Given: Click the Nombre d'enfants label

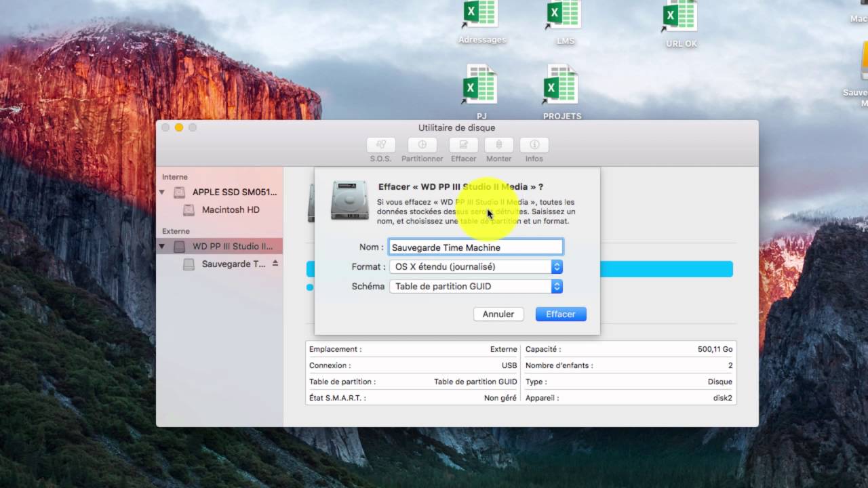Looking at the screenshot, I should (559, 365).
